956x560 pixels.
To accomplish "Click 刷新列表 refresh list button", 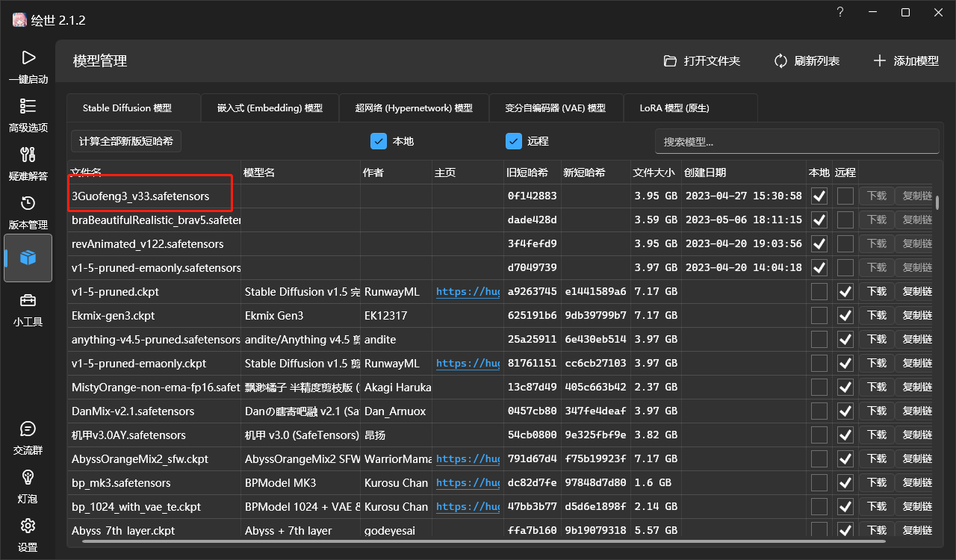I will coord(807,60).
